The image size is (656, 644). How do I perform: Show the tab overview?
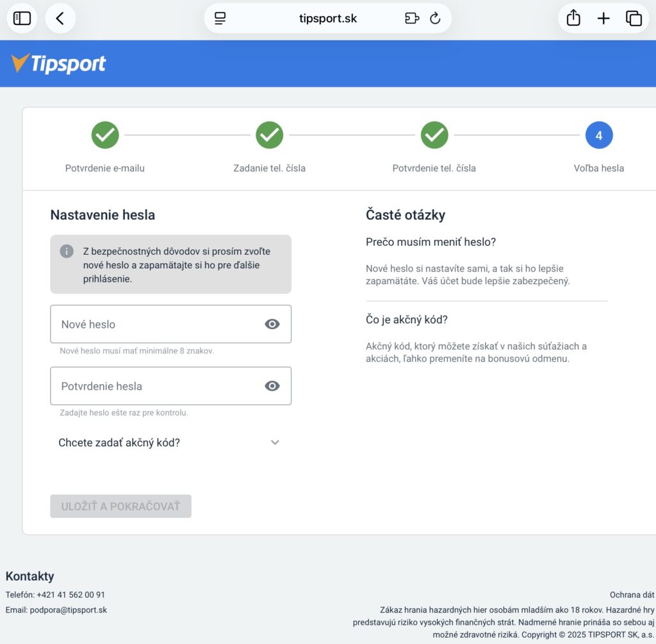click(x=634, y=18)
